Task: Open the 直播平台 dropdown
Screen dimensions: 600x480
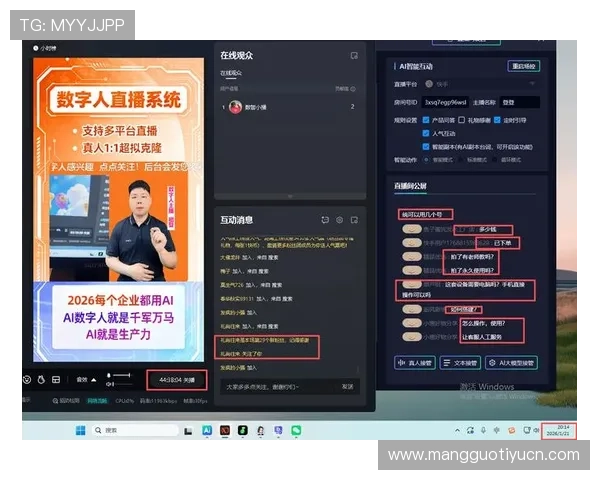Action: 482,84
